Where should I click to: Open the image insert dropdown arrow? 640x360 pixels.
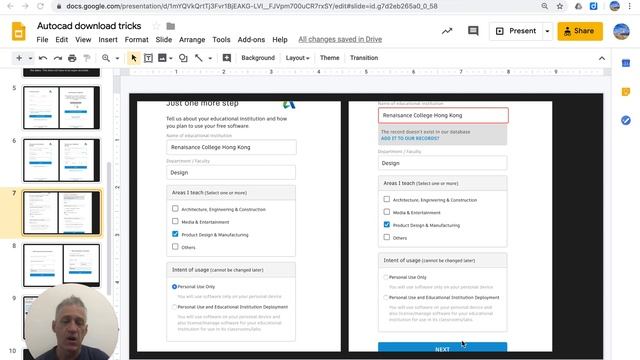tap(171, 58)
